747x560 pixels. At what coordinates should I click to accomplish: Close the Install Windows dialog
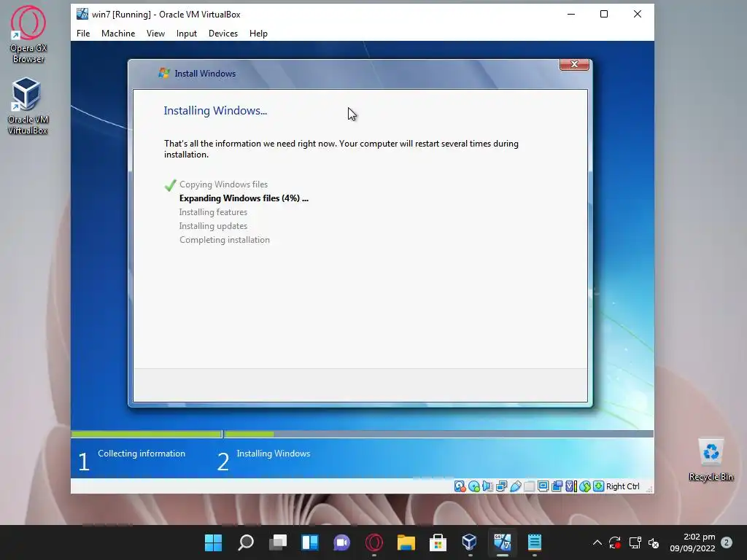point(574,64)
